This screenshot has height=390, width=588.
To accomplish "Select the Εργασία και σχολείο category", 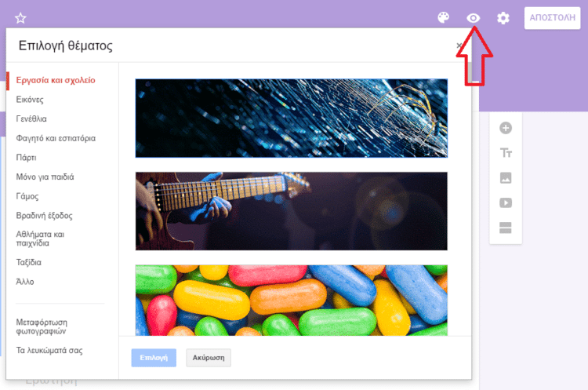I will tap(56, 80).
